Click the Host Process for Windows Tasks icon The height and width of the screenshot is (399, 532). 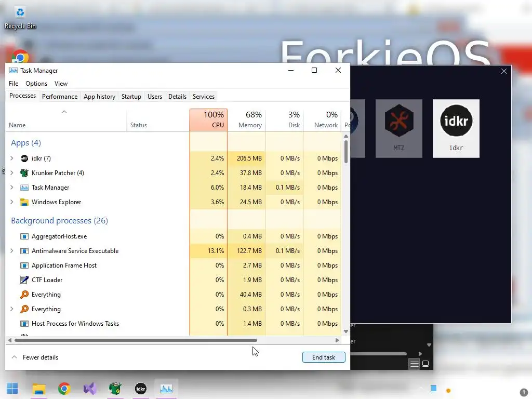(x=24, y=324)
